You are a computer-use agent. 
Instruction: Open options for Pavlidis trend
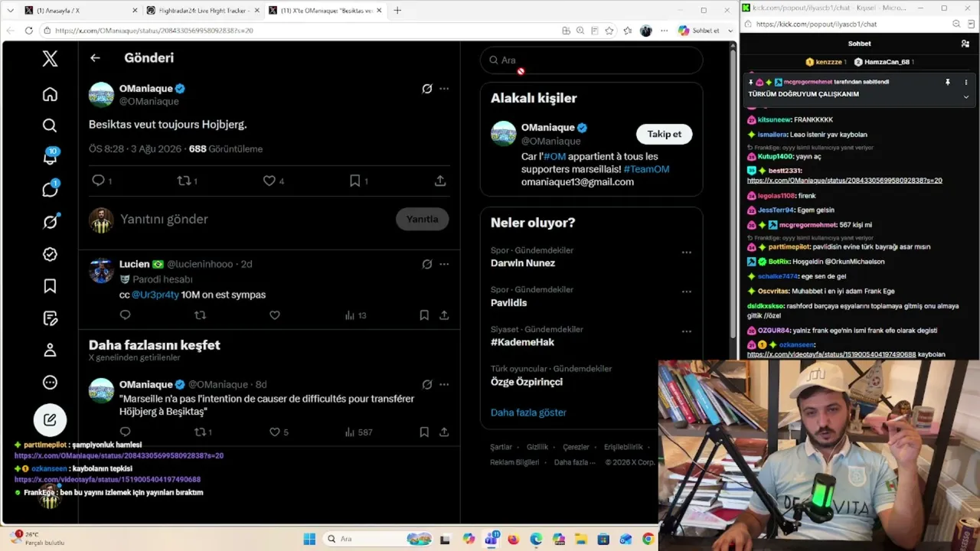click(687, 292)
